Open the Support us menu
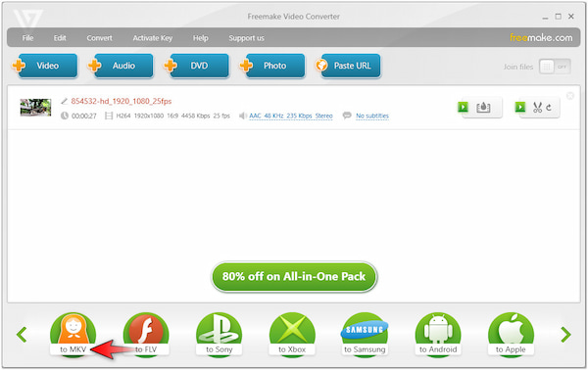588x370 pixels. [x=246, y=38]
